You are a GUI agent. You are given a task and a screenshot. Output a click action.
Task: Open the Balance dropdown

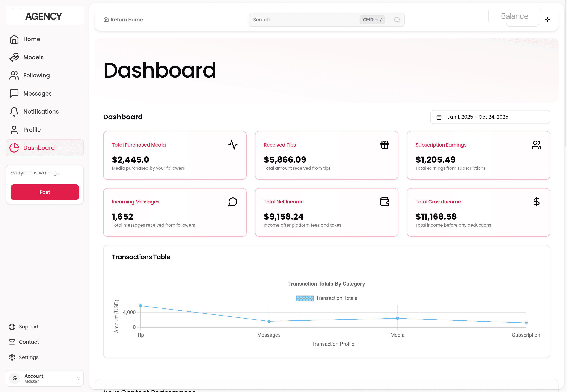coord(514,16)
